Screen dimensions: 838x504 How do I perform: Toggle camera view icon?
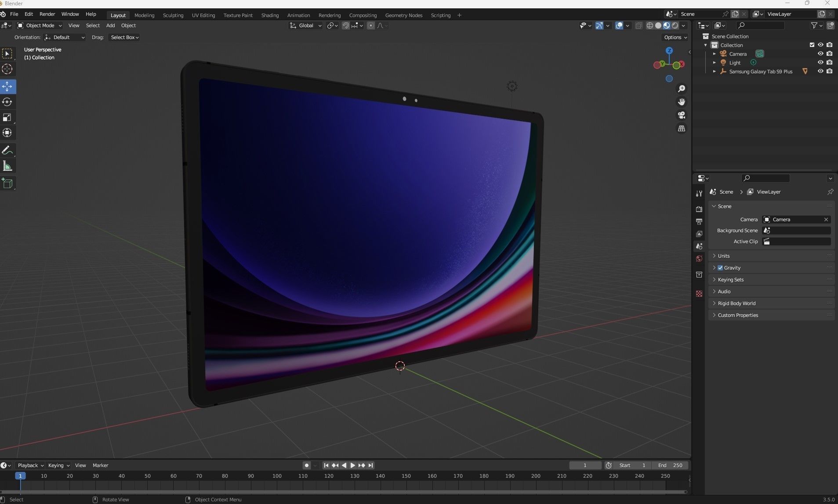click(x=682, y=115)
